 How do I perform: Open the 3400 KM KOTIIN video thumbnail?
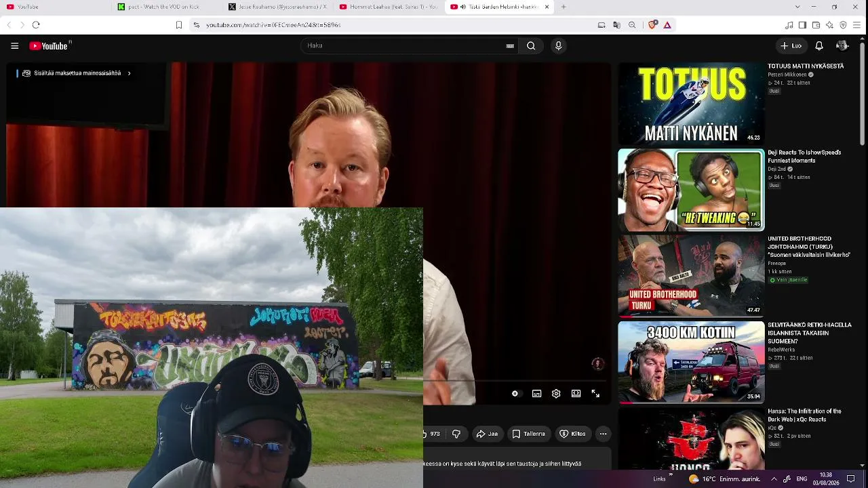(691, 362)
